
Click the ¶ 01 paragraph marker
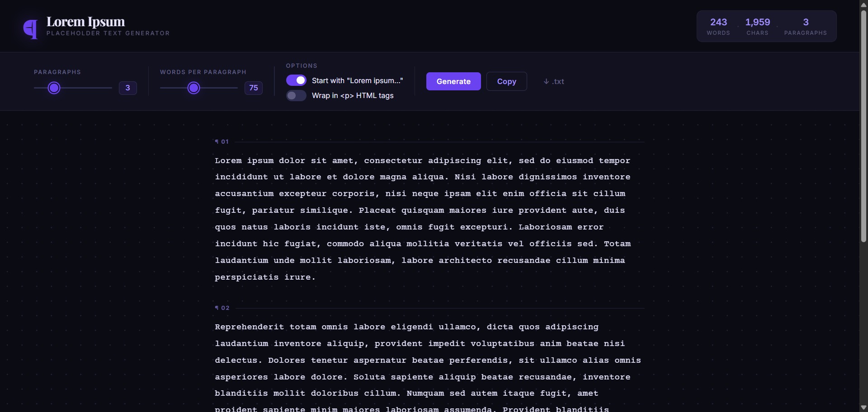[x=222, y=142]
